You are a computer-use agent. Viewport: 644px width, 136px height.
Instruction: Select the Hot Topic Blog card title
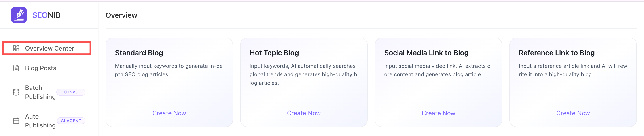point(274,53)
